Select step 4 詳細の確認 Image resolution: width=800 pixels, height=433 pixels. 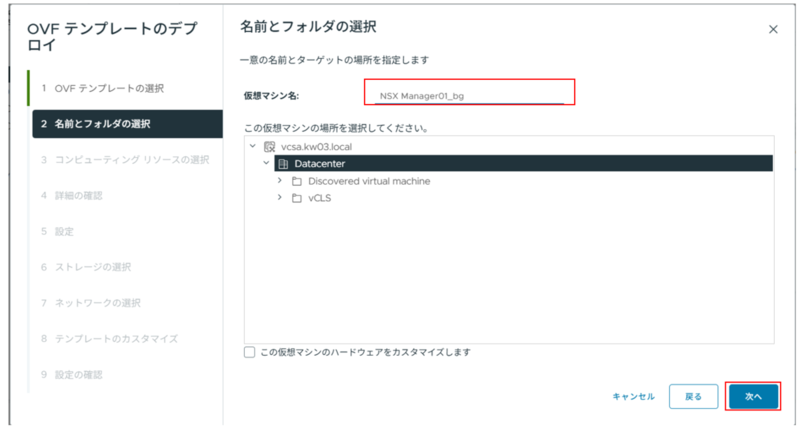(x=72, y=195)
